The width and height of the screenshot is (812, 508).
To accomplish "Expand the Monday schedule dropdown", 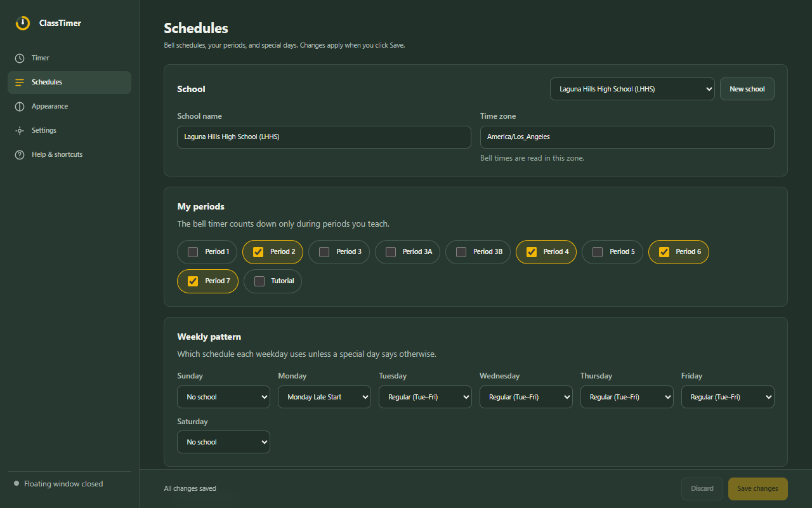I will pyautogui.click(x=324, y=397).
